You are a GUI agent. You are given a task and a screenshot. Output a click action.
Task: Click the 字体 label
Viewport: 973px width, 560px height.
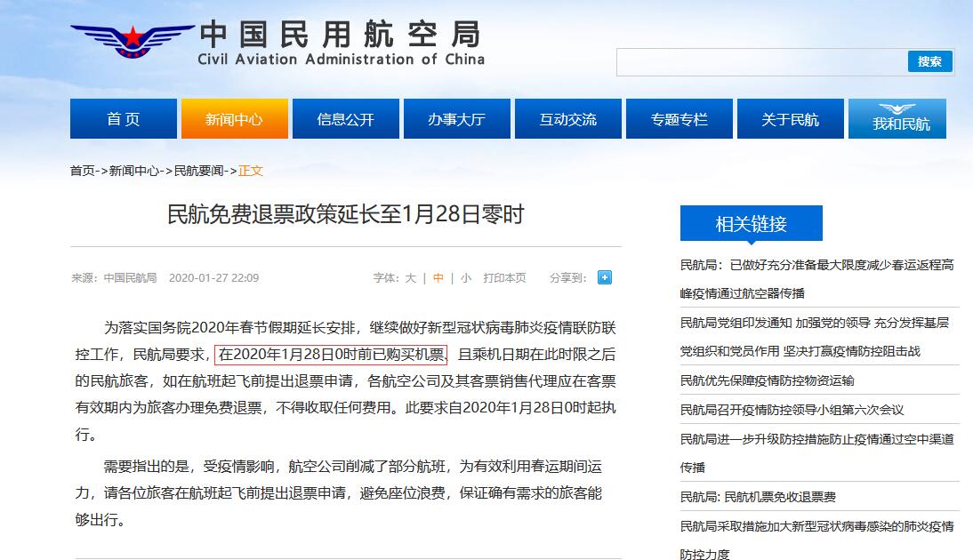pos(386,278)
